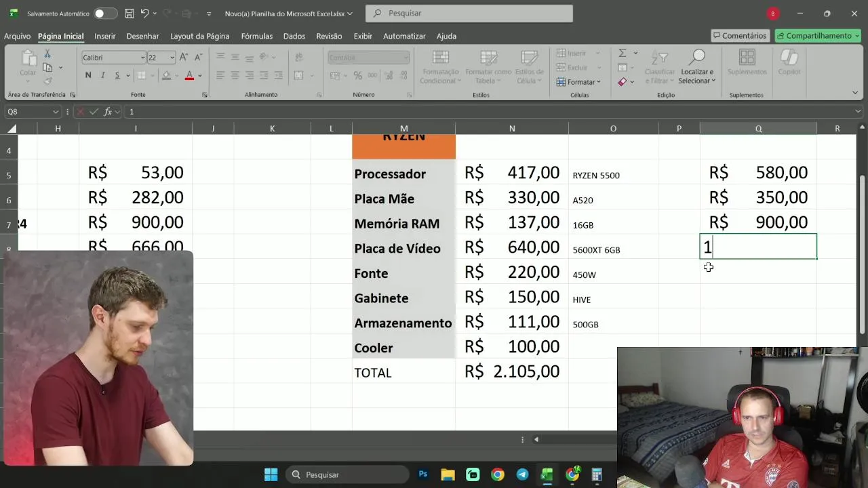
Task: Increase font size with larger A icon
Action: (184, 58)
